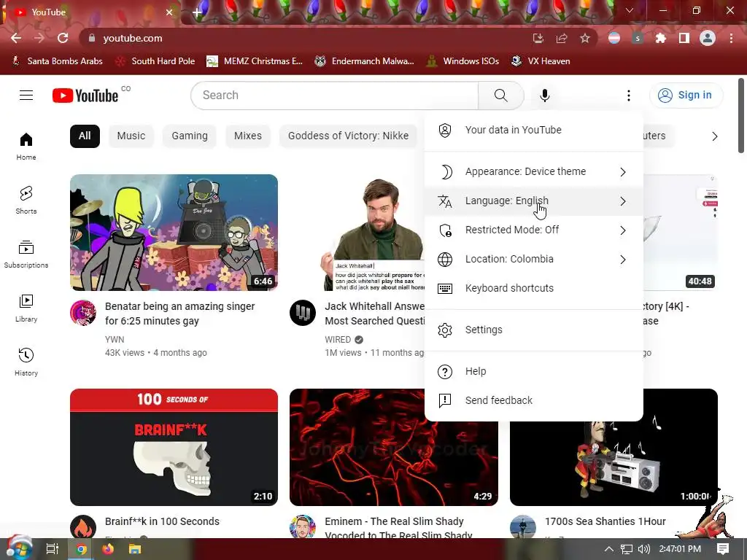Click the page vertical scrollbar

[x=741, y=116]
